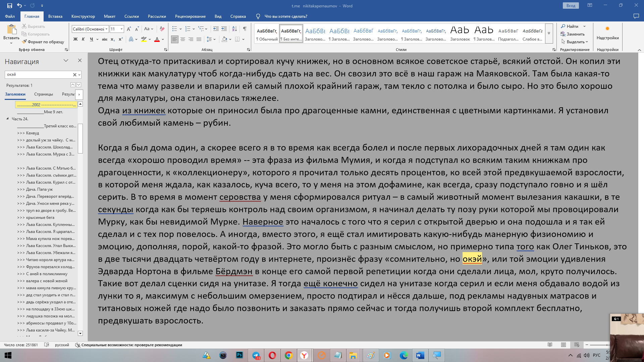Screen dimensions: 644x362
Task: Toggle bold (Ж) formatting
Action: pos(75,39)
